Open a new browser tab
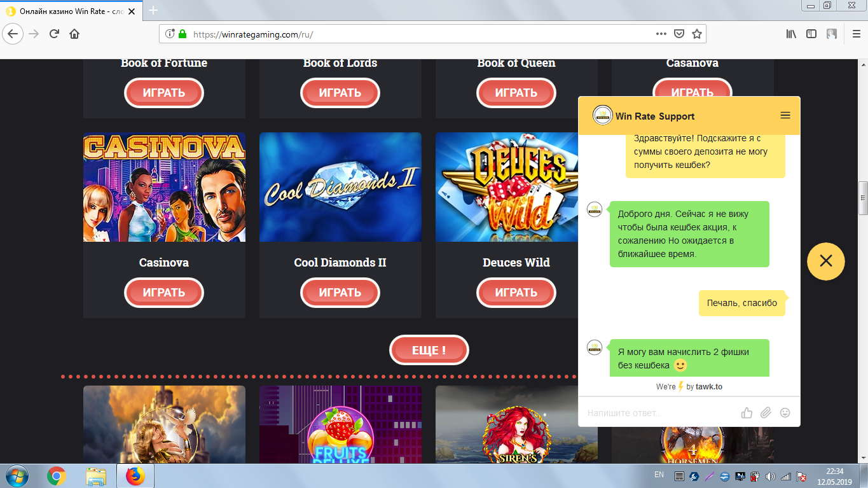 point(153,10)
